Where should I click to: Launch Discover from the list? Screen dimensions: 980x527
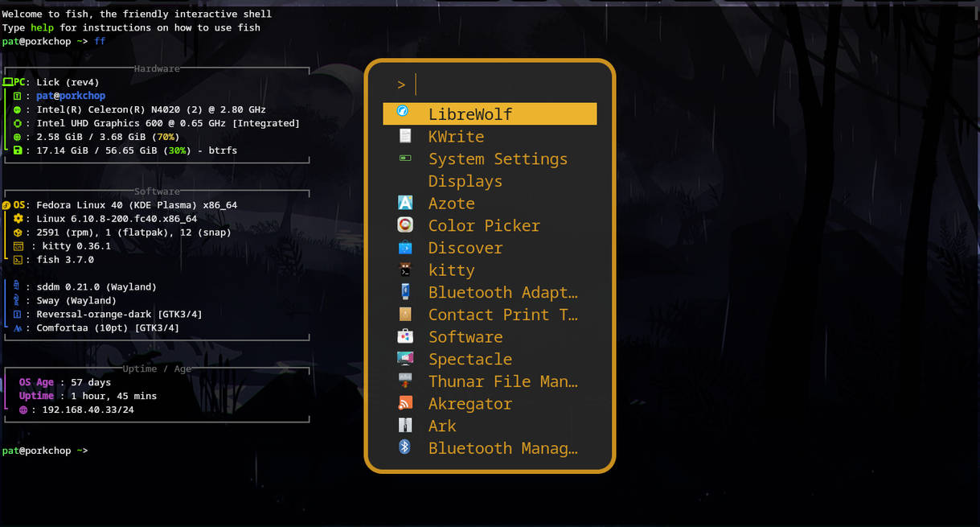(x=490, y=248)
